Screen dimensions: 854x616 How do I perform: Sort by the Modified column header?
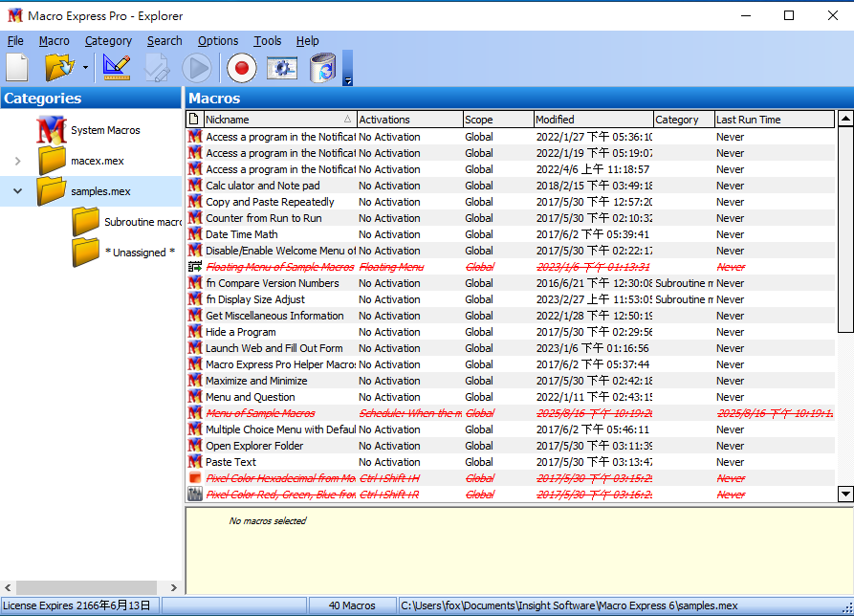point(594,120)
